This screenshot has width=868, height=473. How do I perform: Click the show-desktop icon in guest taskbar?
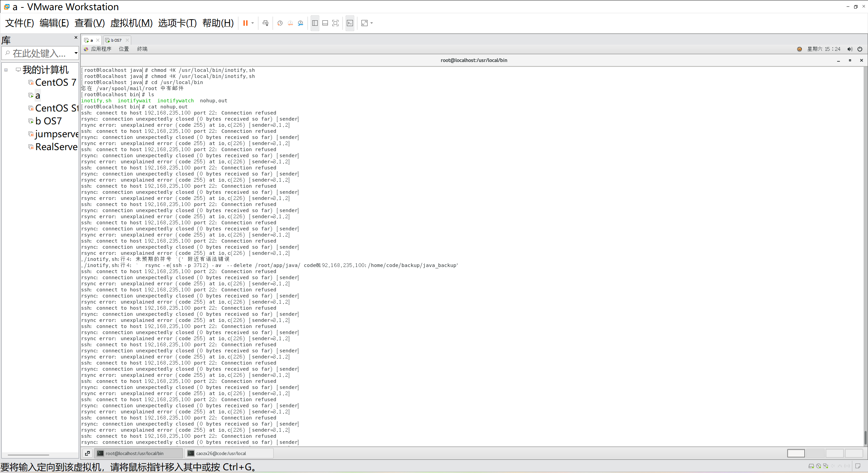point(87,453)
